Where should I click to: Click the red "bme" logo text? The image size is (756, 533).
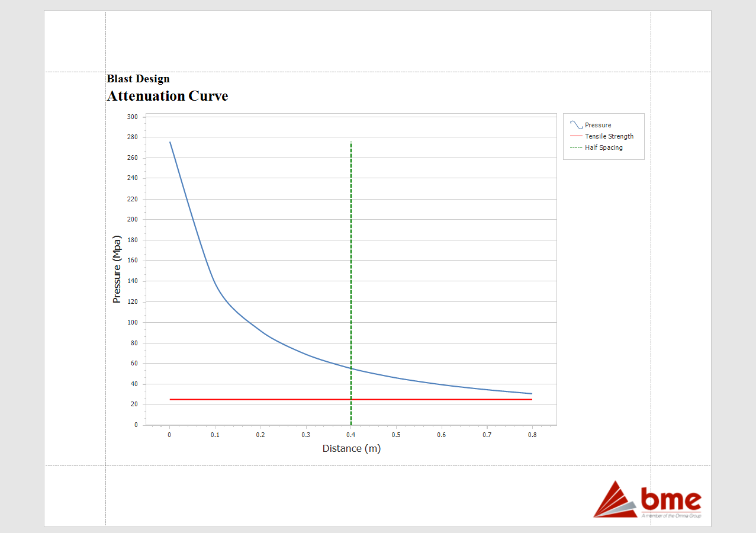click(x=670, y=500)
